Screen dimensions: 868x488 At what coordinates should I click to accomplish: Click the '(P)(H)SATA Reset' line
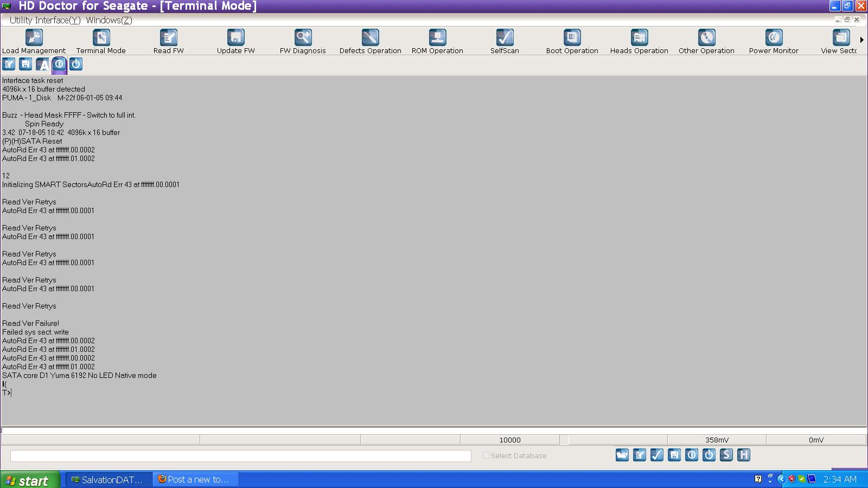coord(32,141)
